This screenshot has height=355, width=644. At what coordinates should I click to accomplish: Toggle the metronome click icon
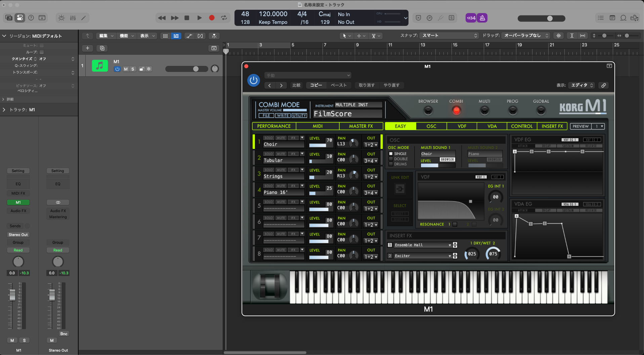click(482, 18)
